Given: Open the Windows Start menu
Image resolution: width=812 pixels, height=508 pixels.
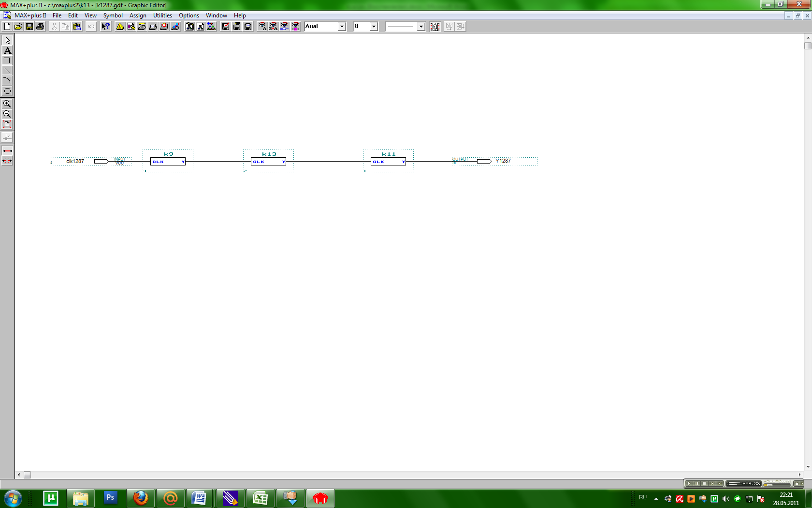Looking at the screenshot, I should point(13,498).
